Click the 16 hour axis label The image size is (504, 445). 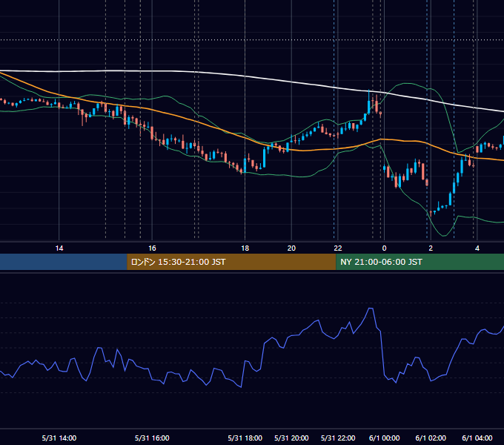152,248
